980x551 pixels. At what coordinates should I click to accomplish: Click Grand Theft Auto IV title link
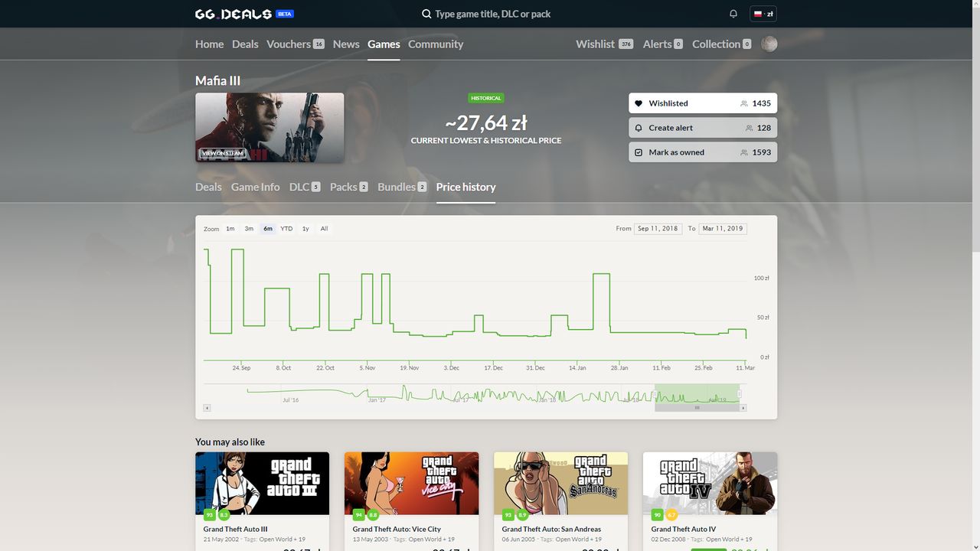point(684,529)
